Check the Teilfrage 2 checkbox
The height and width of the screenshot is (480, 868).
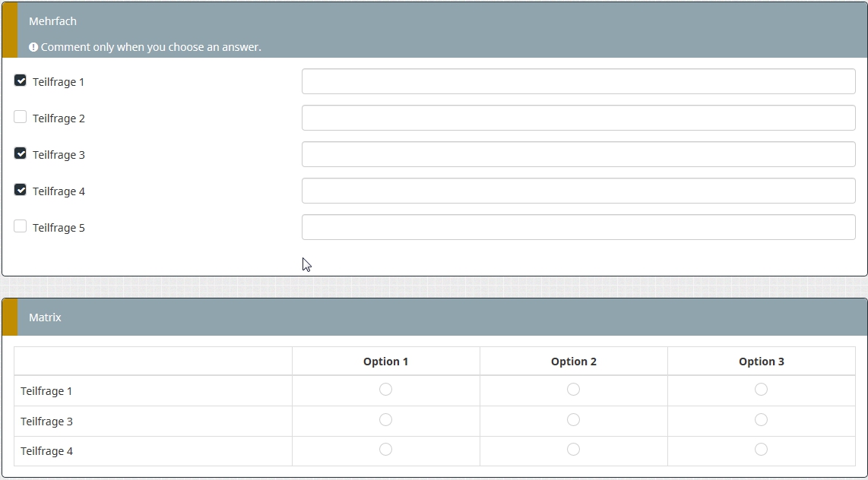[x=21, y=117]
